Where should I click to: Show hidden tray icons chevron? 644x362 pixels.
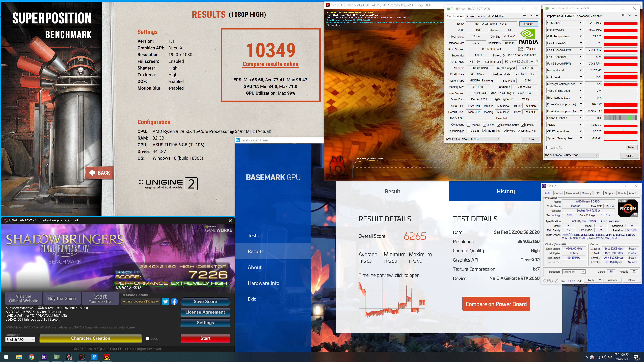coord(586,357)
